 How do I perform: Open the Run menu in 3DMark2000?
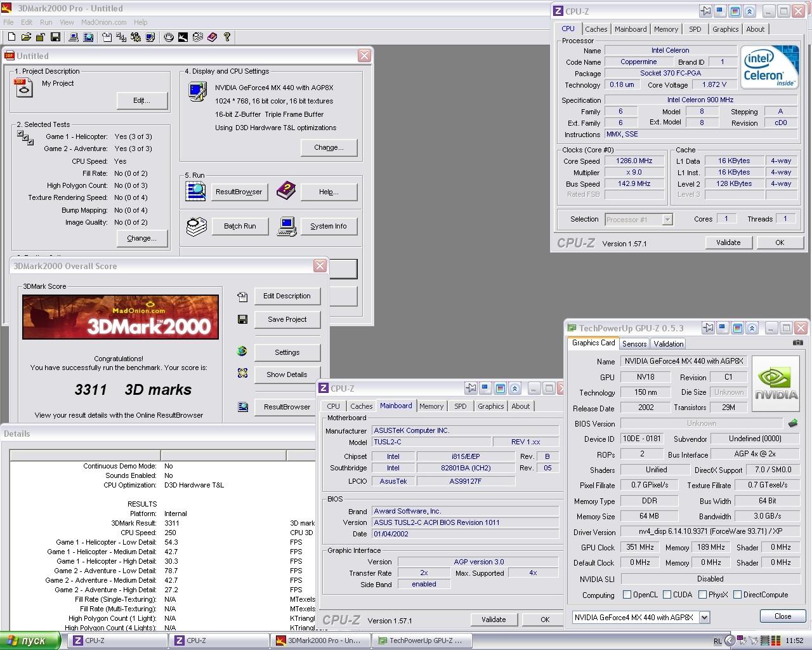click(46, 22)
